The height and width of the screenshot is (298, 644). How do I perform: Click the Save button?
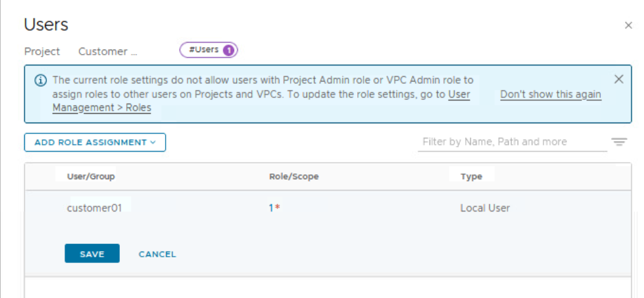92,254
